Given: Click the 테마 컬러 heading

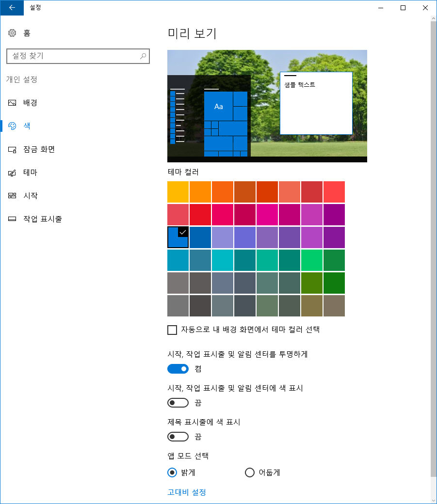Looking at the screenshot, I should (183, 172).
